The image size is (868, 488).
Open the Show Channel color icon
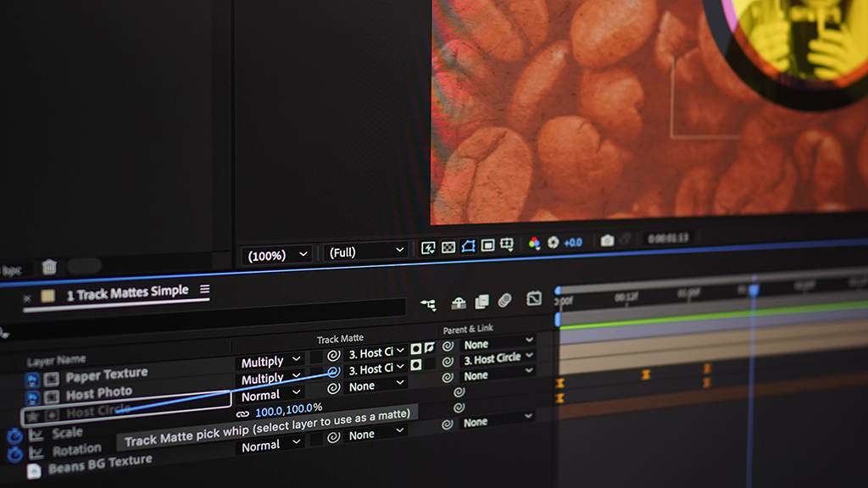[534, 243]
